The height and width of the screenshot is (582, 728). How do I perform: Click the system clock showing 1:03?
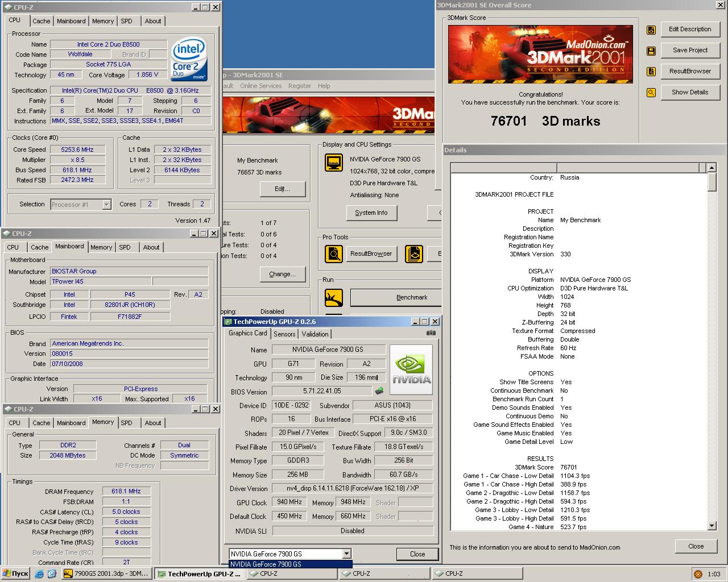(714, 574)
